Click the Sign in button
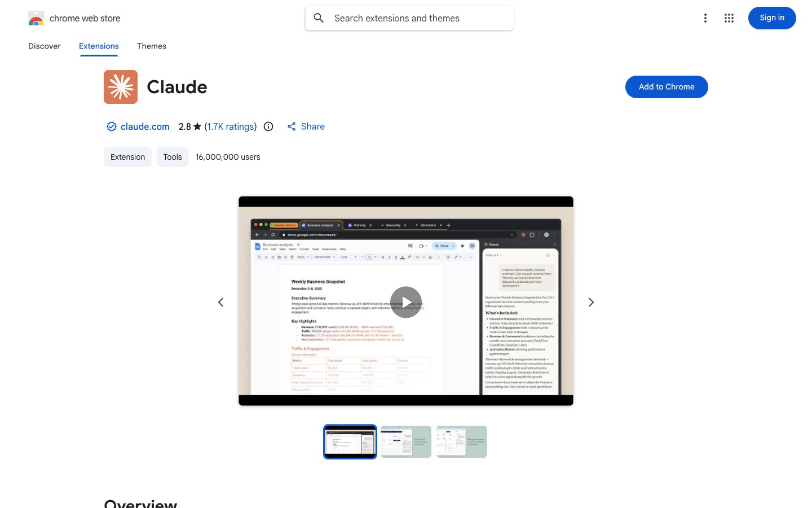 (772, 18)
